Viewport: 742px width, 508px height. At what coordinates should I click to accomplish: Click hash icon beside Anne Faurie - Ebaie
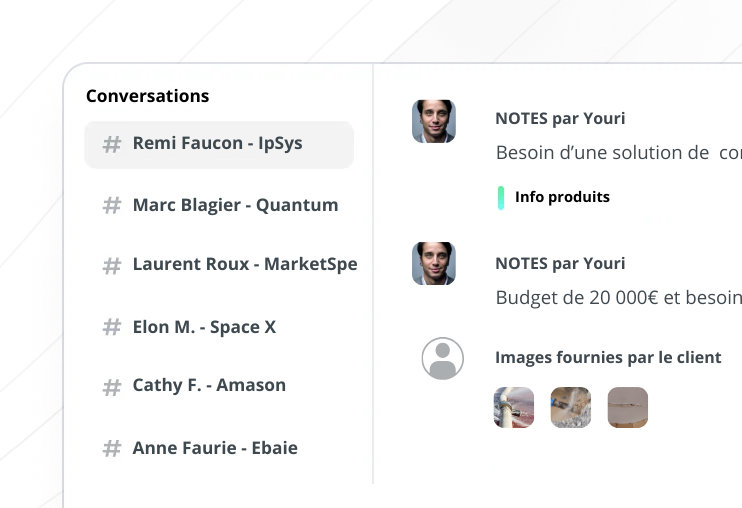coord(112,449)
